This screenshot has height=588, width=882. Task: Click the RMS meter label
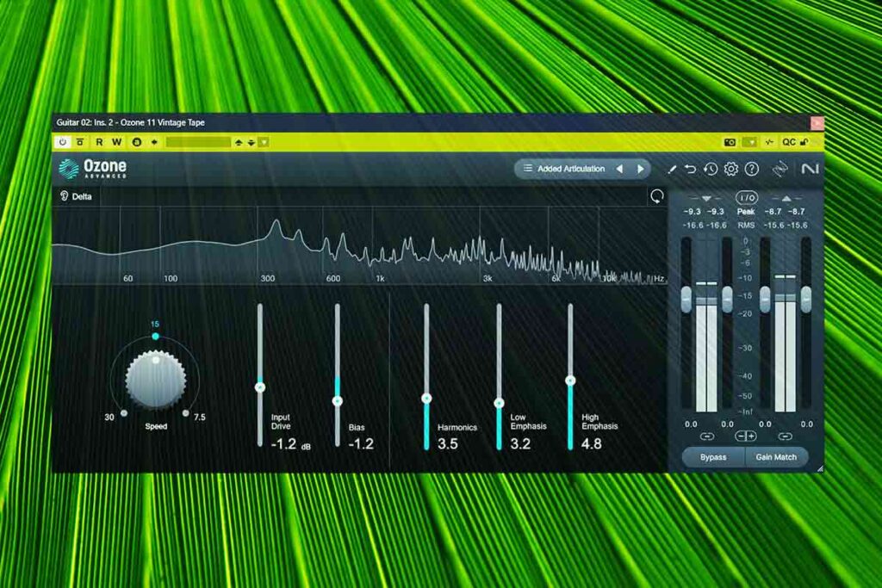[x=746, y=226]
